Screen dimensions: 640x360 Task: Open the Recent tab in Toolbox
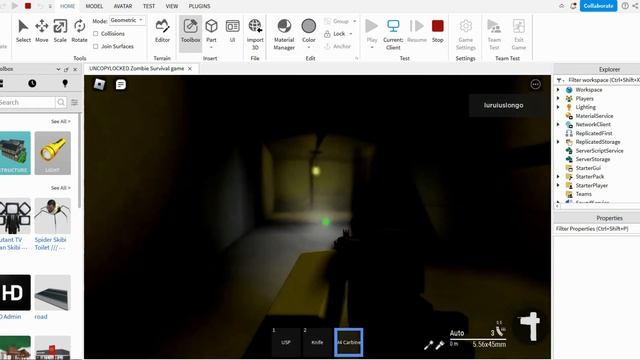tap(32, 83)
